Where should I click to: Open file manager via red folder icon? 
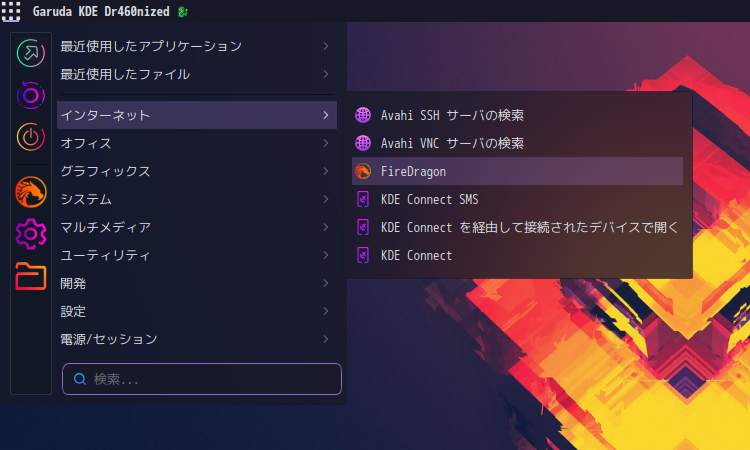31,276
